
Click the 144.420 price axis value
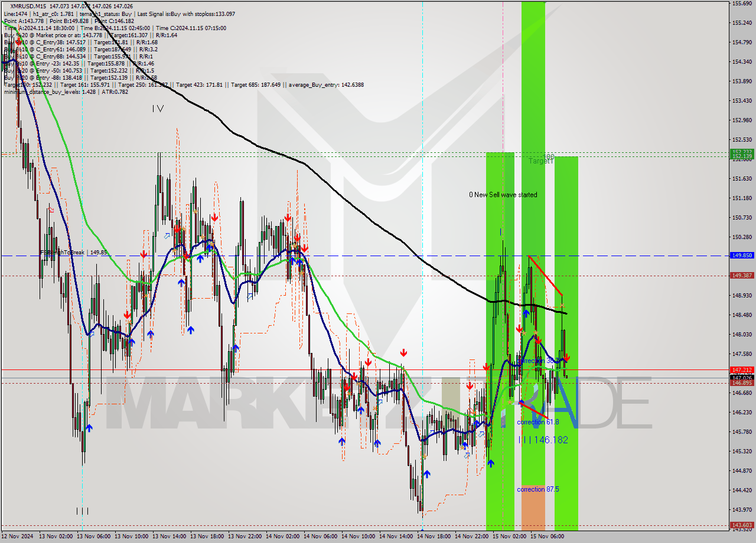742,490
